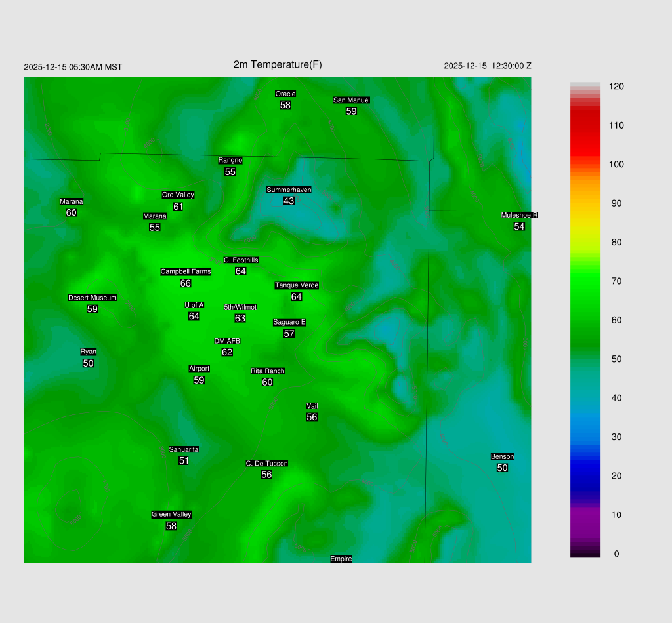The width and height of the screenshot is (672, 623).
Task: Click the Empire label at map bottom
Action: (341, 559)
